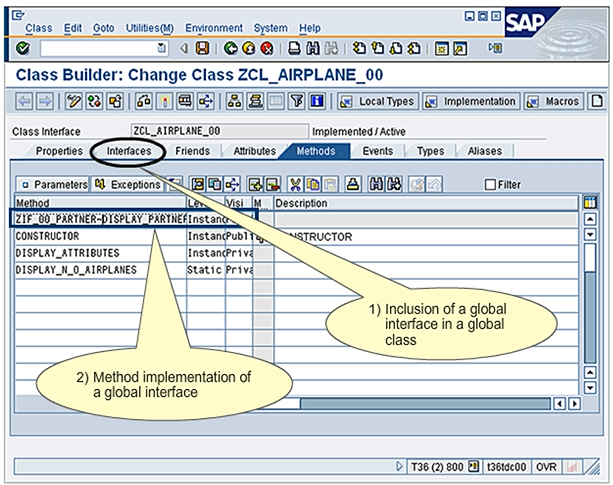Screen dimensions: 613x485
Task: Click the filter funnel toolbar icon
Action: tap(296, 101)
